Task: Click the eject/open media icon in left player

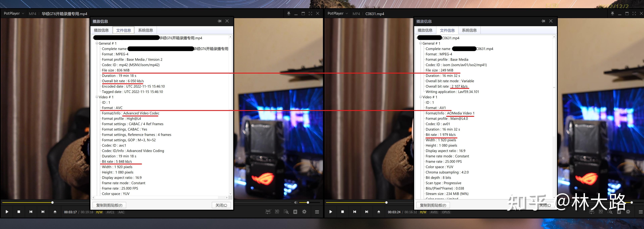Action: (x=55, y=212)
